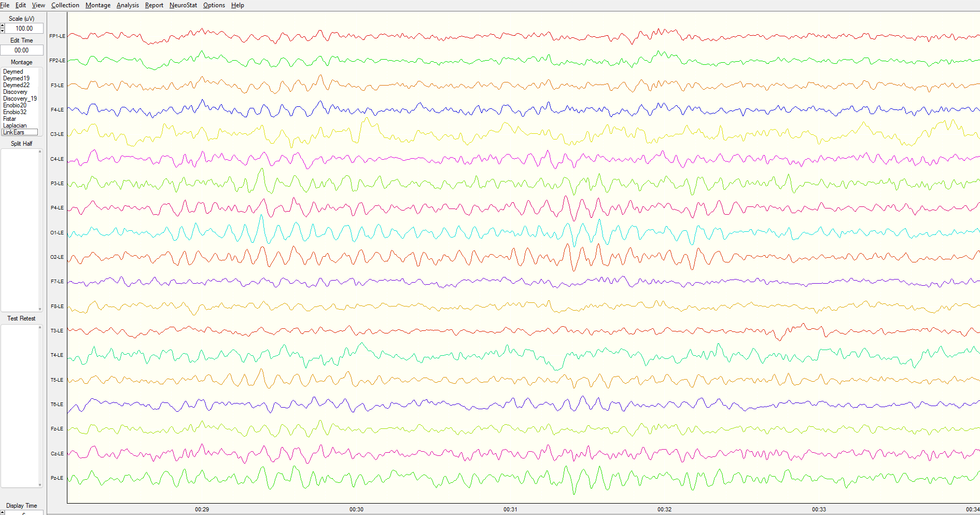Open the Analysis menu
Image resolution: width=980 pixels, height=515 pixels.
tap(128, 5)
